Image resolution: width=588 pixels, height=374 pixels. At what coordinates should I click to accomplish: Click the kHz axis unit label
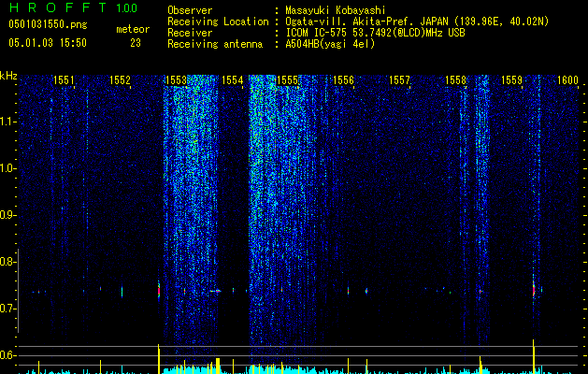tap(8, 76)
